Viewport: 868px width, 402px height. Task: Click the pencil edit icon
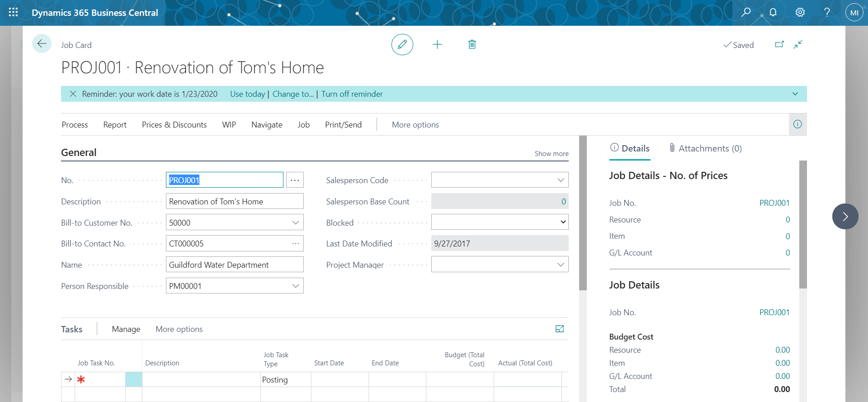click(402, 44)
